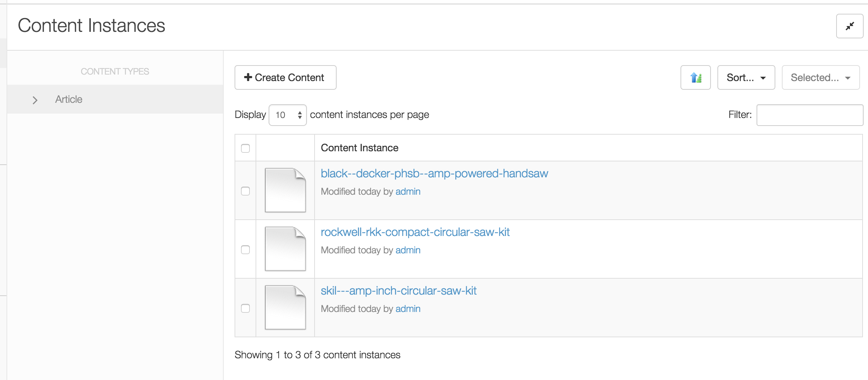868x380 pixels.
Task: Click the skil circular saw document icon
Action: coord(285,307)
